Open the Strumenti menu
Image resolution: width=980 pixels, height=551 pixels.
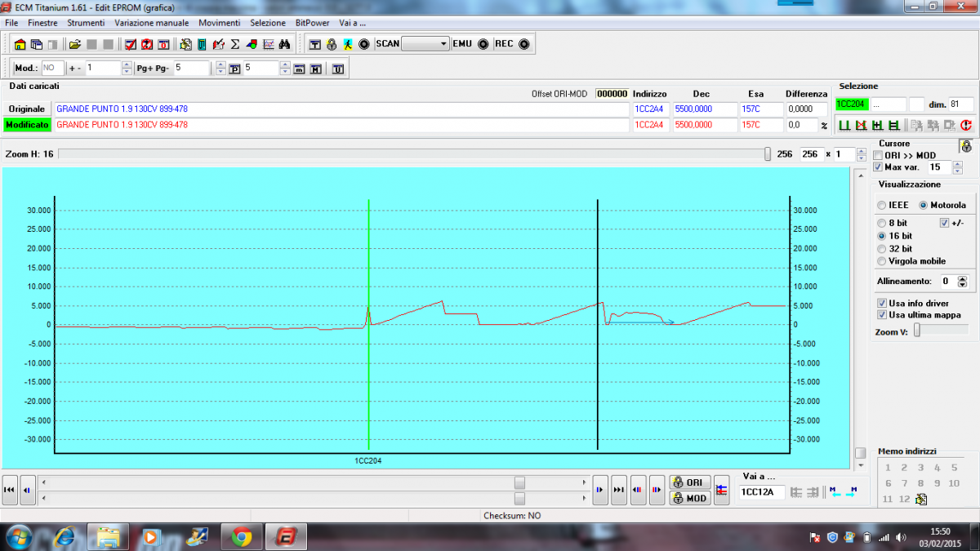point(86,23)
